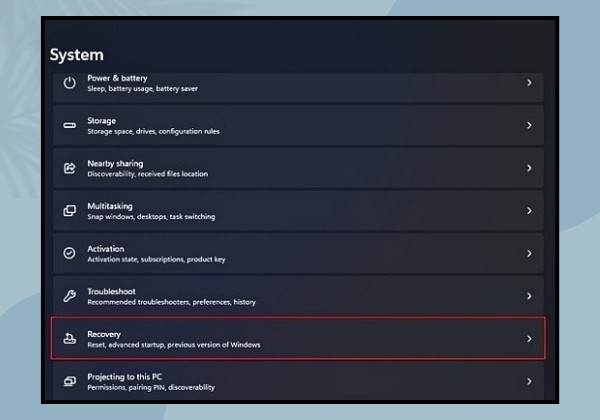Select the Activation title
Viewport: 600px width, 420px height.
(x=106, y=249)
